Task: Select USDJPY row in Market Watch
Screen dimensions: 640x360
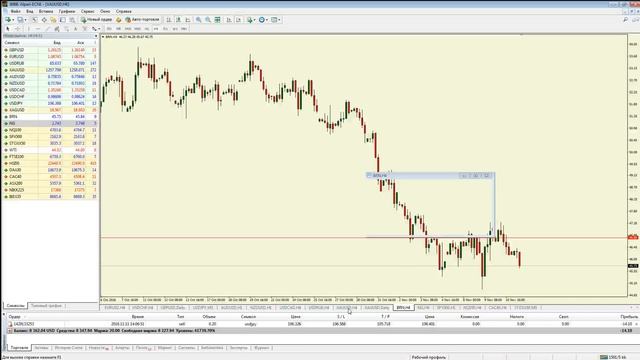Action: click(x=50, y=103)
